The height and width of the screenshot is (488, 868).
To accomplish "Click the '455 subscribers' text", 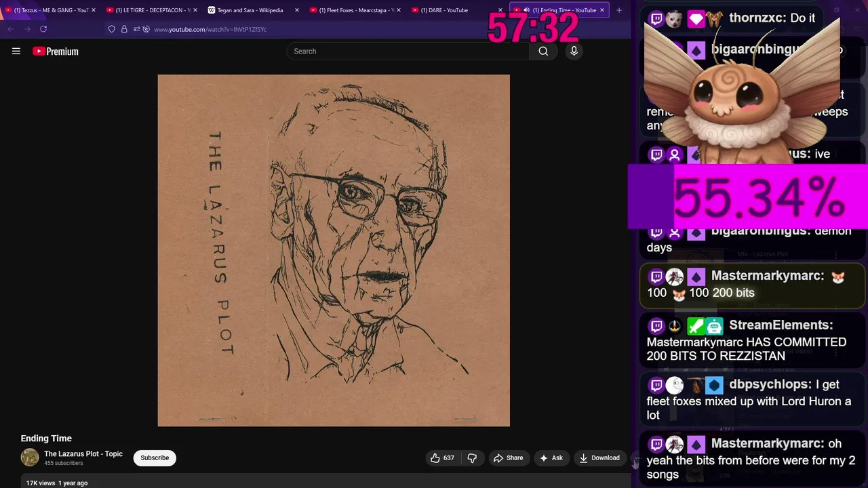I will (64, 464).
